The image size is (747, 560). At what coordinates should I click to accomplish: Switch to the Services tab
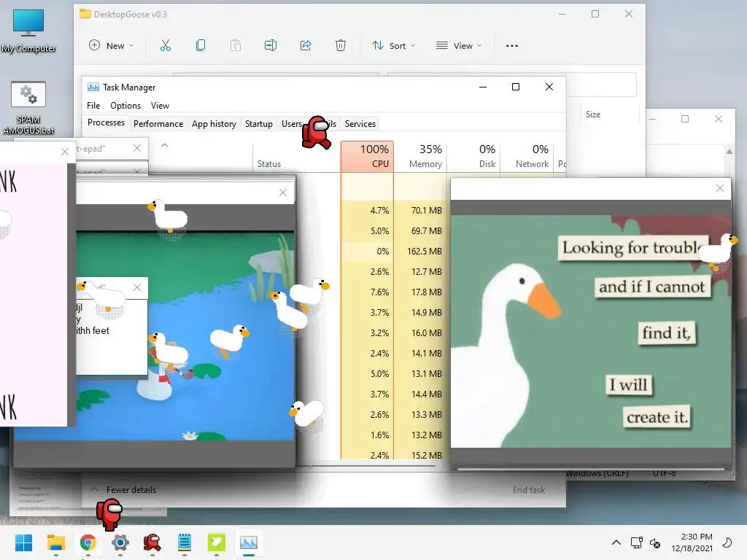pyautogui.click(x=360, y=124)
